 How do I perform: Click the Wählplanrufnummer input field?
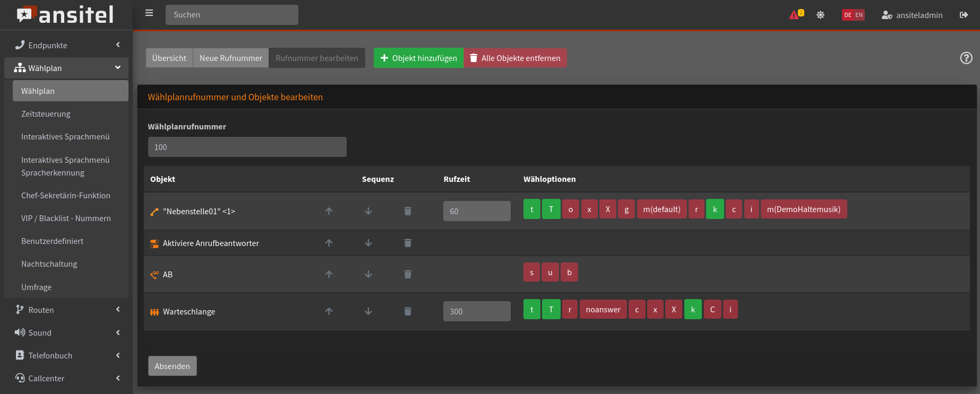point(247,147)
